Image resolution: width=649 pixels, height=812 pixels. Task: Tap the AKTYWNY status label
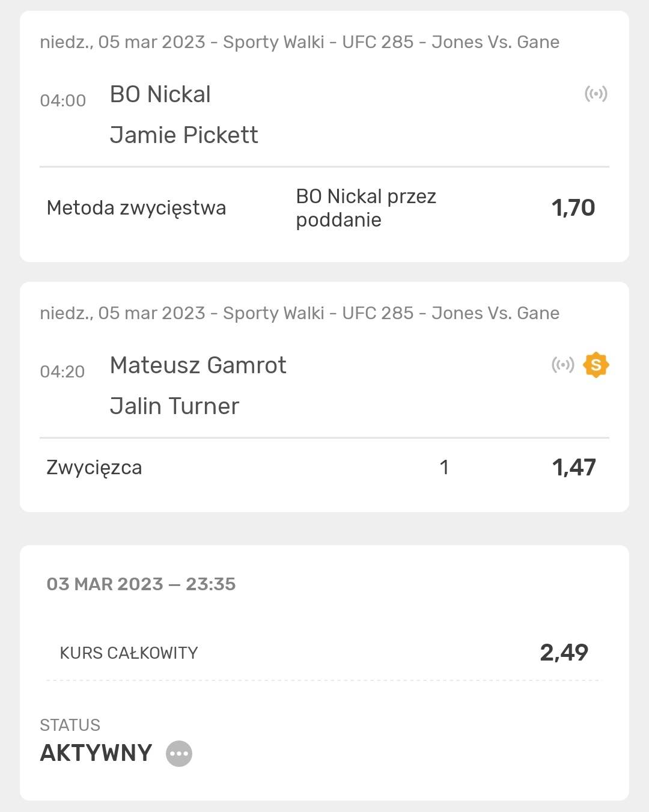pos(96,753)
